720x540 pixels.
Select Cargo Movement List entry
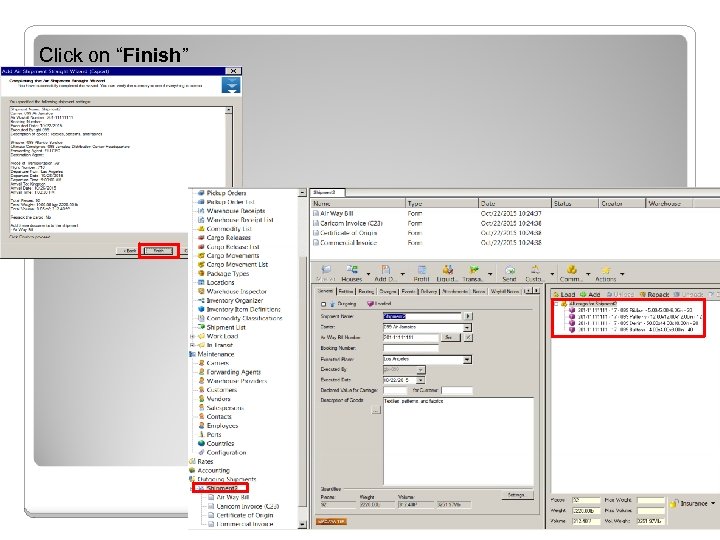click(x=233, y=264)
